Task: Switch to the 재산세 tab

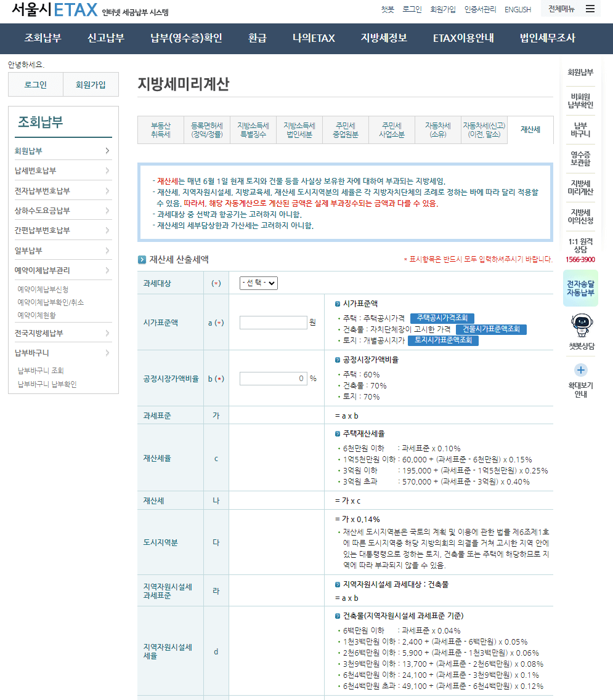Action: click(x=531, y=129)
